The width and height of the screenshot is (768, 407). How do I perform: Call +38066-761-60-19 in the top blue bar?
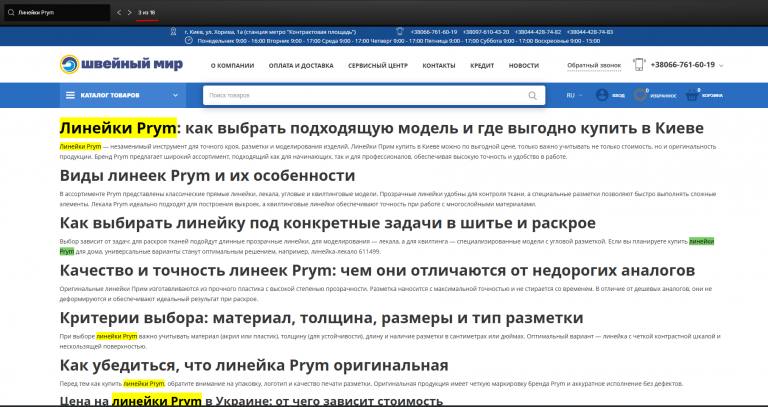tap(433, 32)
